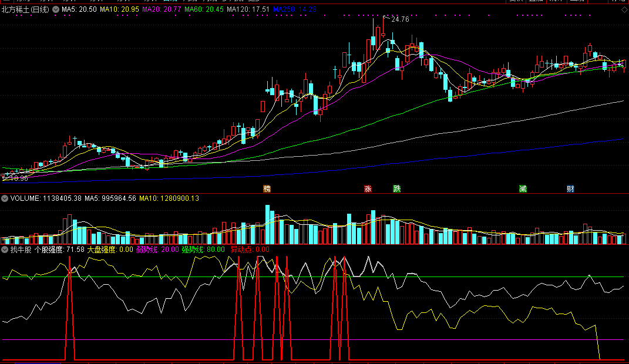Expand the dropdown beside 北方稀土(日线)
This screenshot has width=629, height=364.
(x=56, y=9)
